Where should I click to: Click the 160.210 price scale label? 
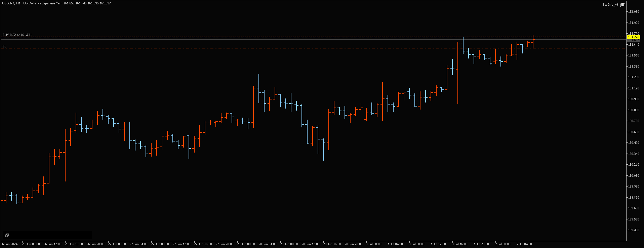click(x=634, y=165)
